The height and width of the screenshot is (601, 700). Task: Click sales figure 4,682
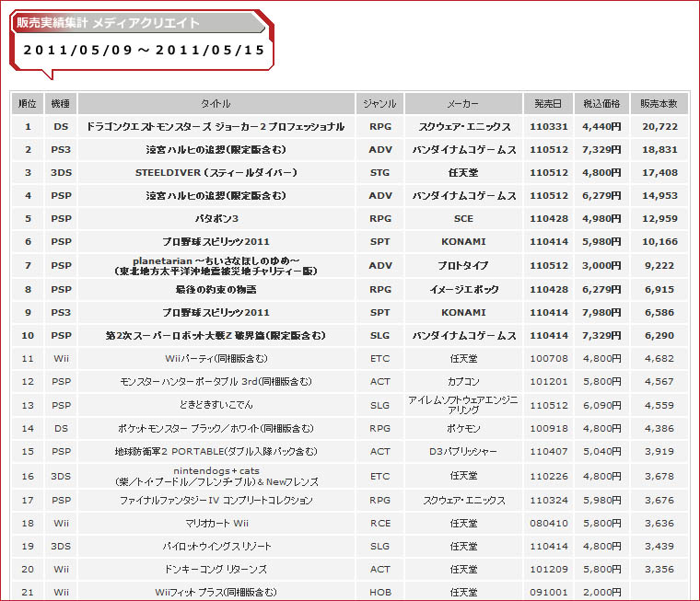pyautogui.click(x=659, y=359)
